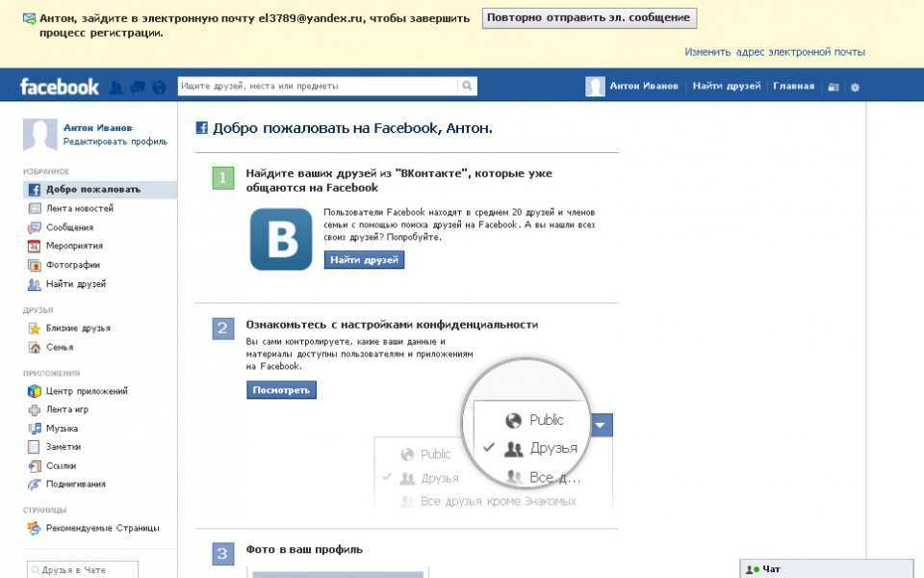Click the VKontakte logo icon

pyautogui.click(x=281, y=240)
